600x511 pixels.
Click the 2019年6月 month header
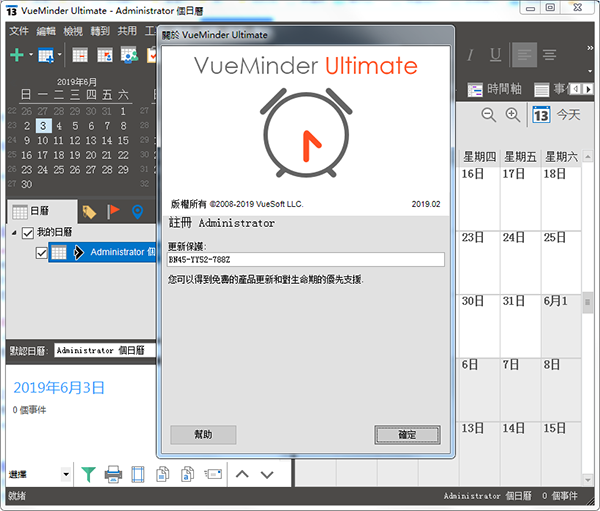point(77,82)
